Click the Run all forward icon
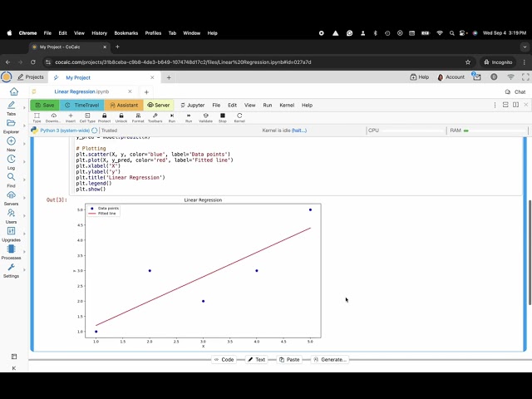This screenshot has width=532, height=399. (x=189, y=118)
